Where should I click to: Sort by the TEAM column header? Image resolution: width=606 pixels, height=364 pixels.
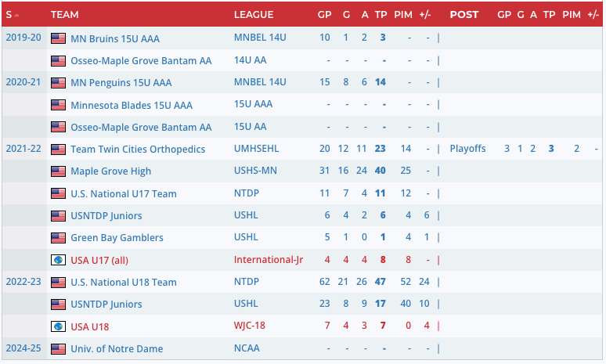[x=64, y=15]
